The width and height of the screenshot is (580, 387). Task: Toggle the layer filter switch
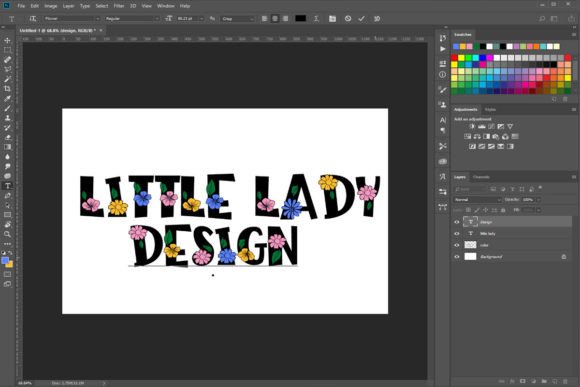pos(540,188)
